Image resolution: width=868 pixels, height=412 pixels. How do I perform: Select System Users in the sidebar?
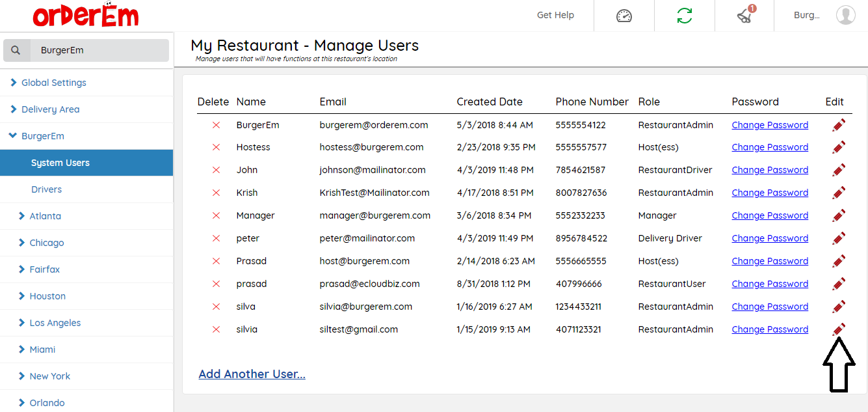point(60,163)
